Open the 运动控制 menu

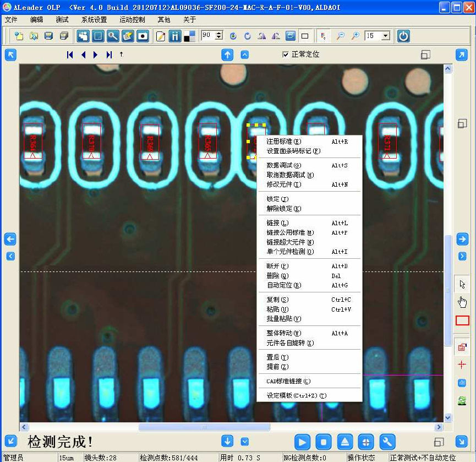(x=133, y=20)
